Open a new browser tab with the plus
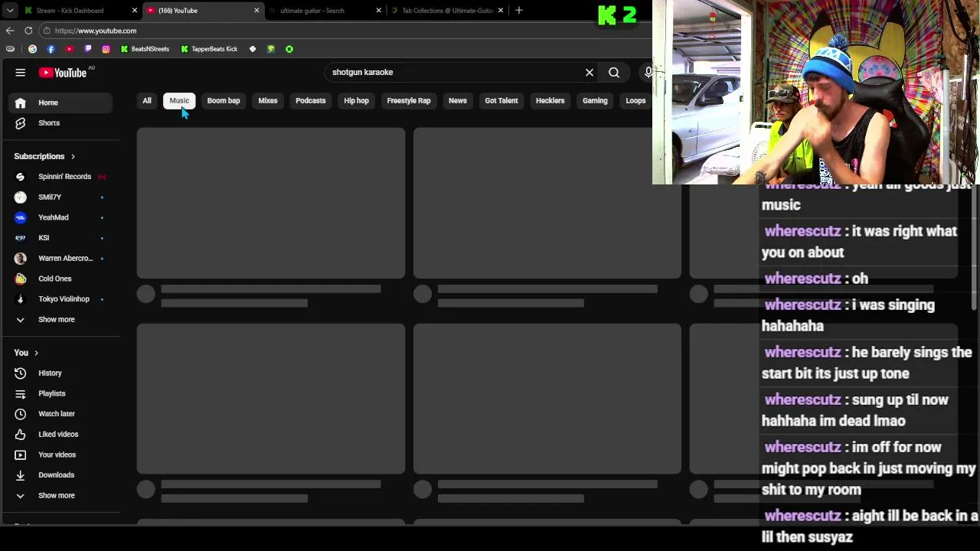 [x=519, y=11]
